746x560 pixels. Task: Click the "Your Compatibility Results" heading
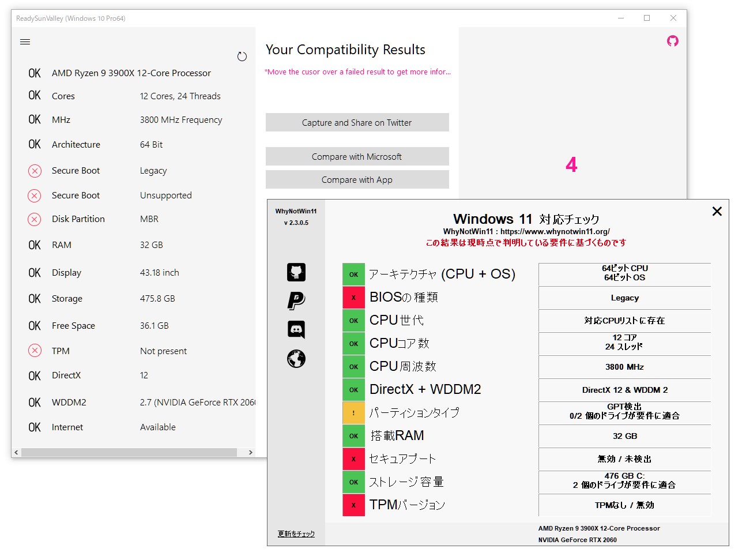(x=346, y=50)
